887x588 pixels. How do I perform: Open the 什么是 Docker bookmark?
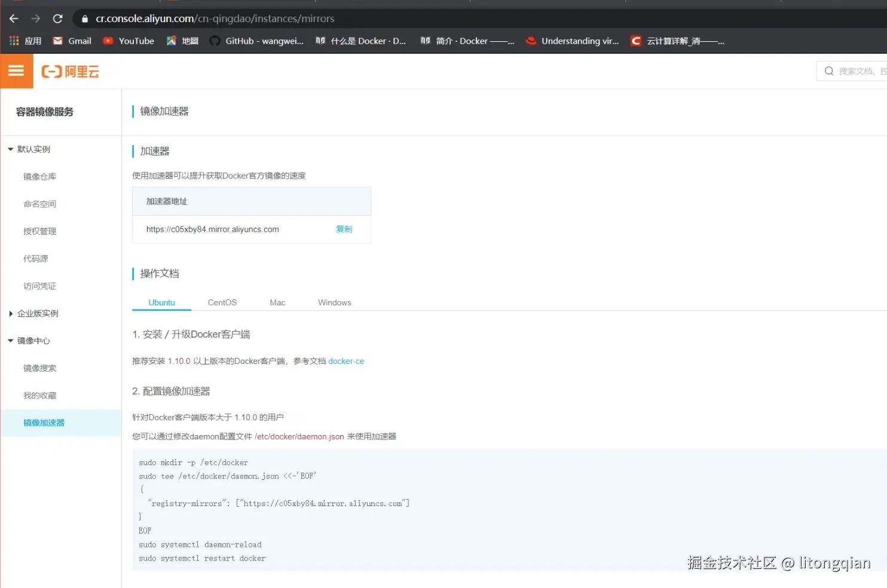(361, 41)
